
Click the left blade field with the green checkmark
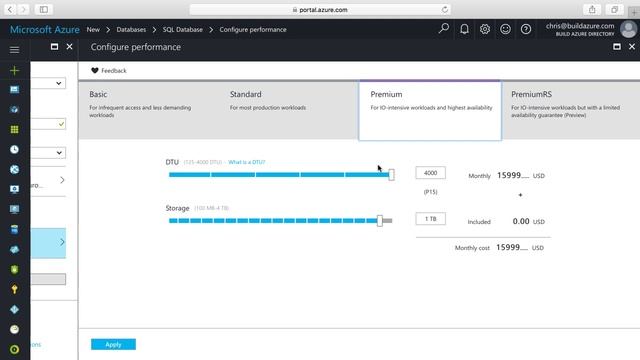(x=48, y=124)
